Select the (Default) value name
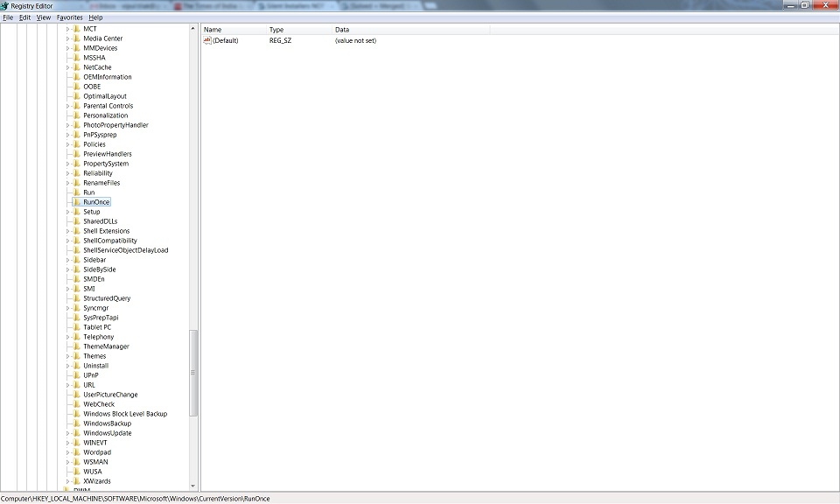840x504 pixels. click(x=226, y=41)
